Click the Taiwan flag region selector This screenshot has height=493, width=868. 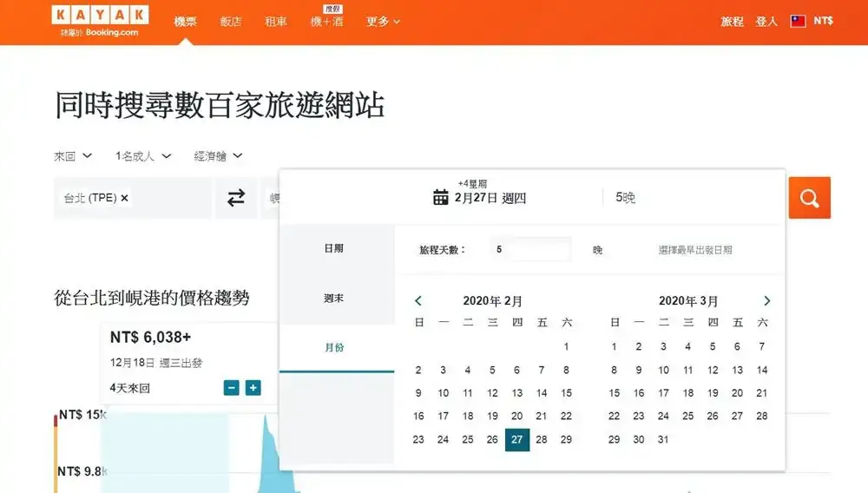pos(799,21)
